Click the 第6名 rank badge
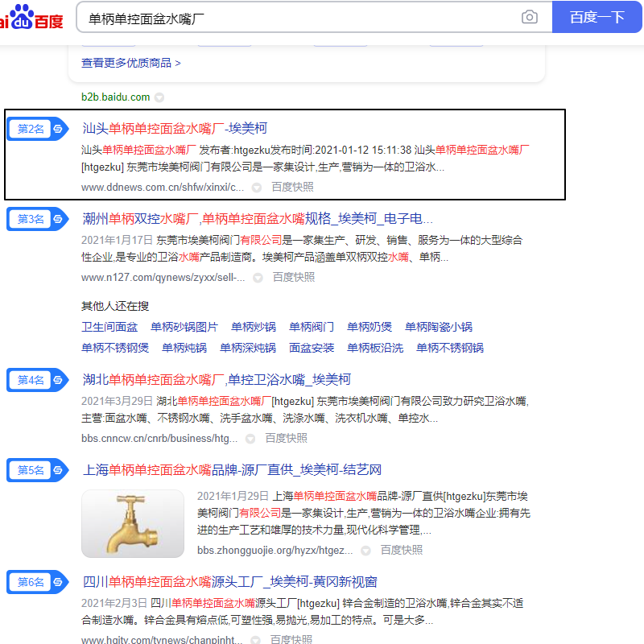The image size is (644, 644). (x=37, y=582)
